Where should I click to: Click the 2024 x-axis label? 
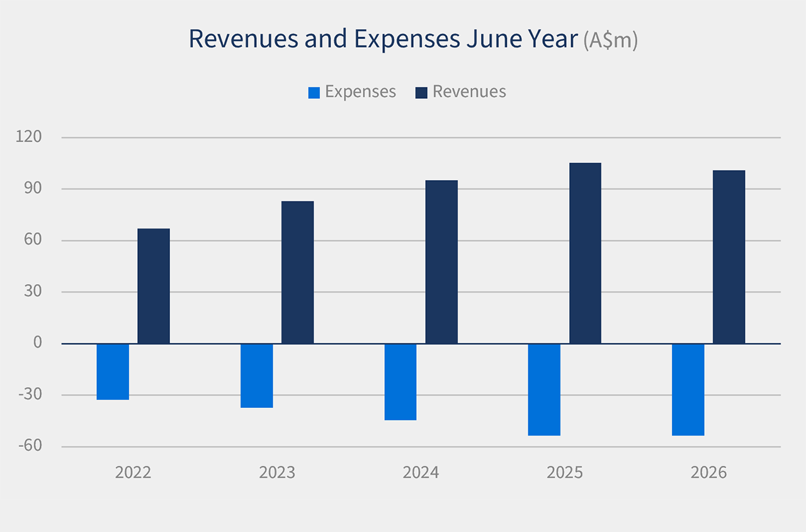pos(421,472)
